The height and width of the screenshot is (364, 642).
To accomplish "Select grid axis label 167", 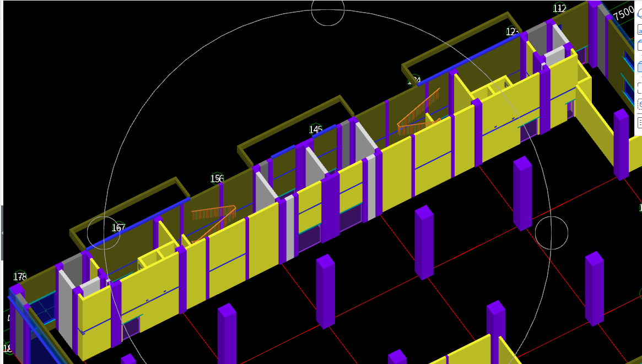I will coord(118,228).
